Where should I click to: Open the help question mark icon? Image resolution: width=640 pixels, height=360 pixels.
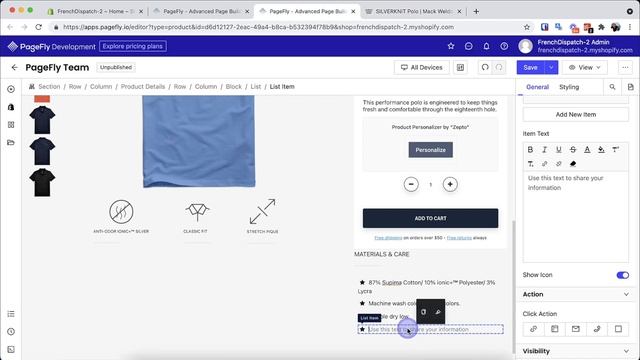pos(504,46)
